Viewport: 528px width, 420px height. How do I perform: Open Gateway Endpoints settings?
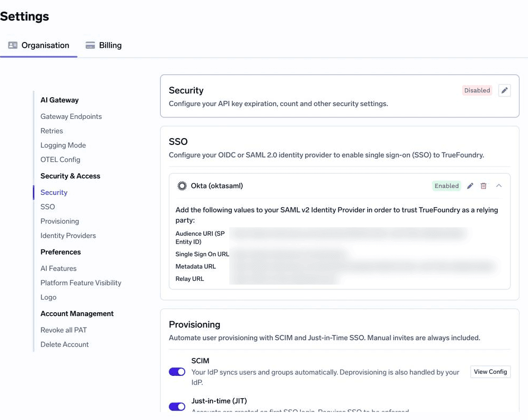tap(71, 116)
